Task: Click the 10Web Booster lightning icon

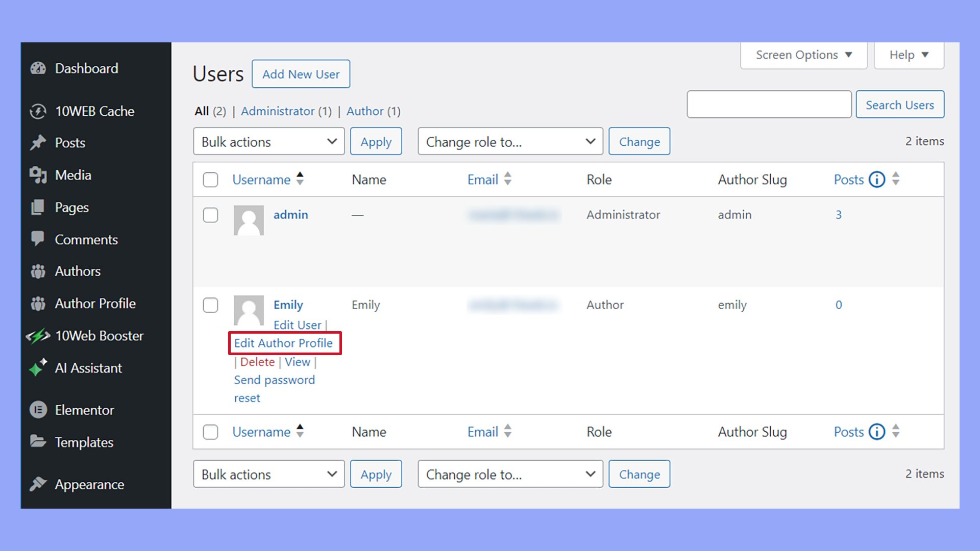Action: [x=38, y=336]
